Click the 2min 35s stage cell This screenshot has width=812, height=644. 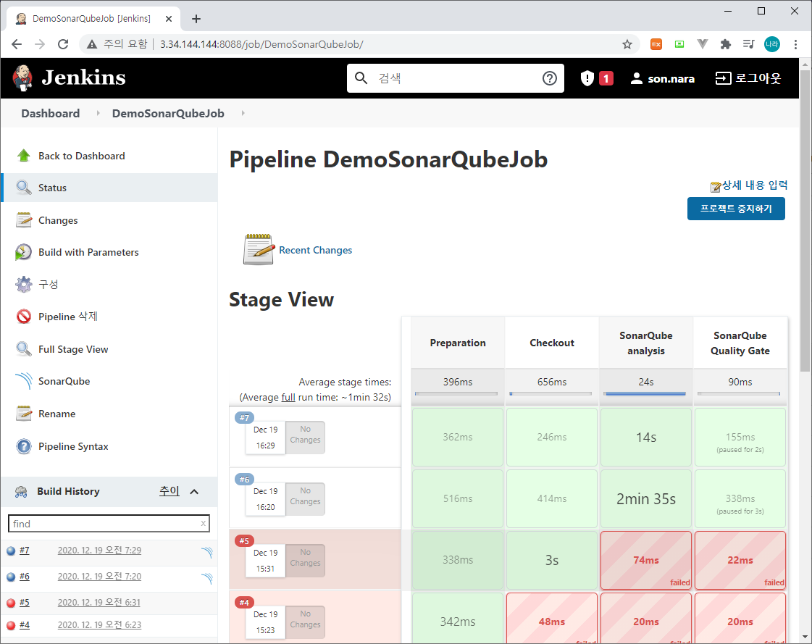click(646, 499)
